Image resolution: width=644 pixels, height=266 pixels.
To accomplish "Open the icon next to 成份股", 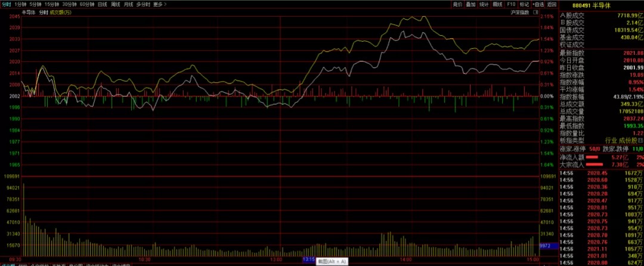I will click(x=640, y=140).
